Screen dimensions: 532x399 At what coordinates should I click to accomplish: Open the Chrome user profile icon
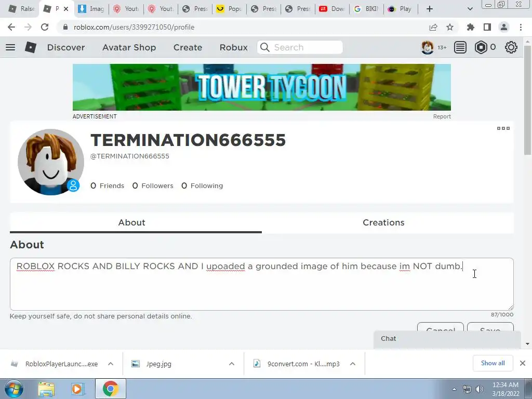click(504, 27)
